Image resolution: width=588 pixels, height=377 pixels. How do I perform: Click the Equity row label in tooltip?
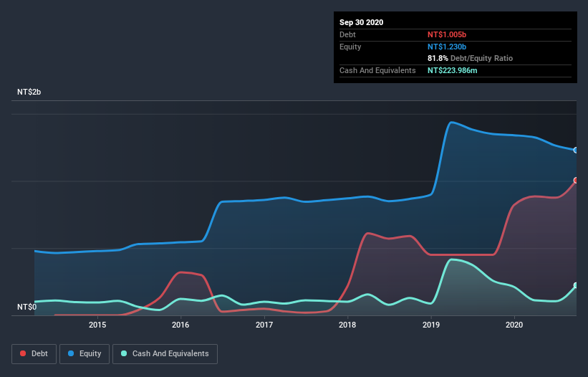(350, 47)
